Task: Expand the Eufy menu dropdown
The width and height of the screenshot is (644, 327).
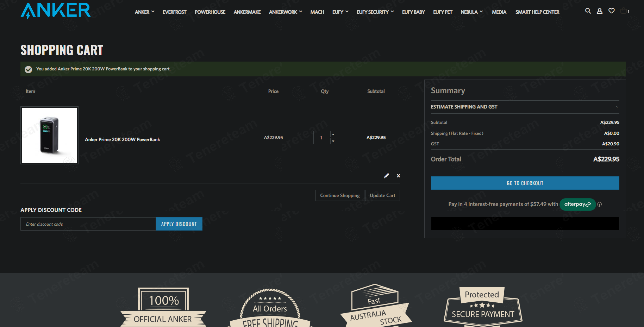Action: click(x=340, y=12)
